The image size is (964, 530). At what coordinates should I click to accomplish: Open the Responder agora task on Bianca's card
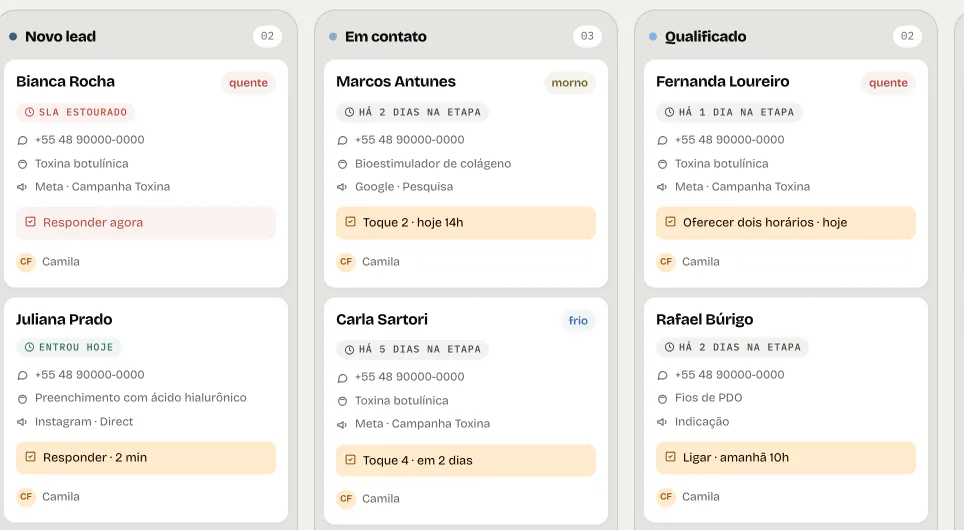146,223
